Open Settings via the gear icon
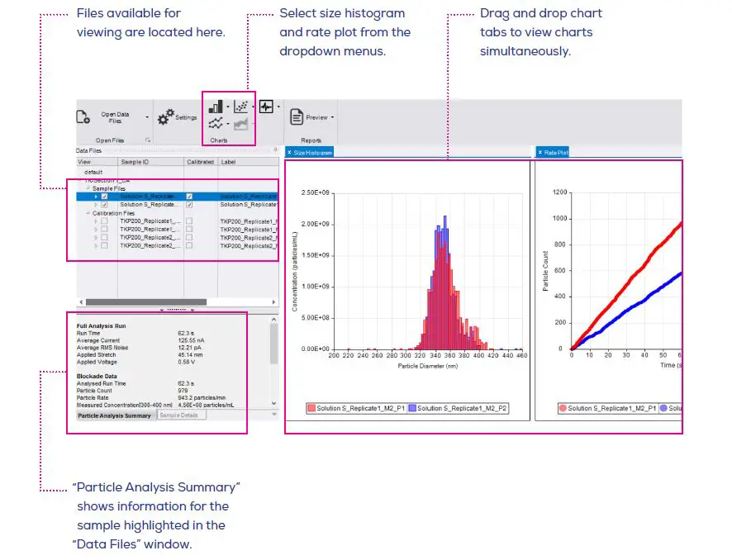The width and height of the screenshot is (732, 560). (x=165, y=114)
